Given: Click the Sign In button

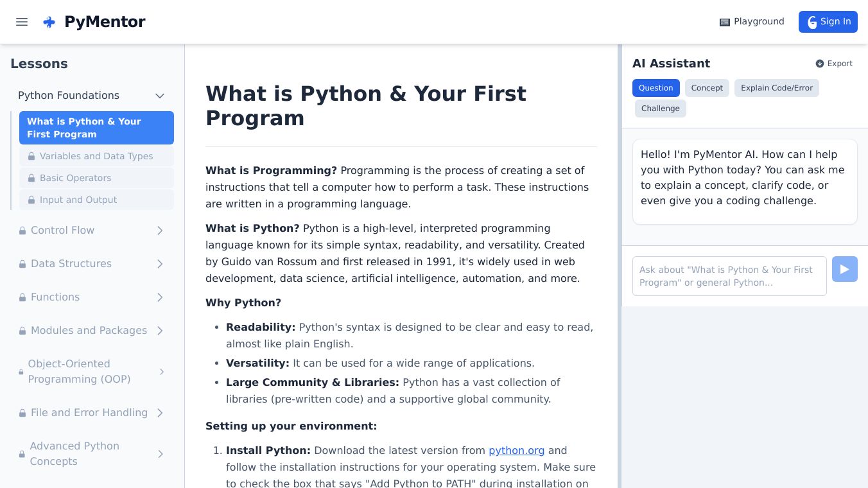Looking at the screenshot, I should pos(828,22).
